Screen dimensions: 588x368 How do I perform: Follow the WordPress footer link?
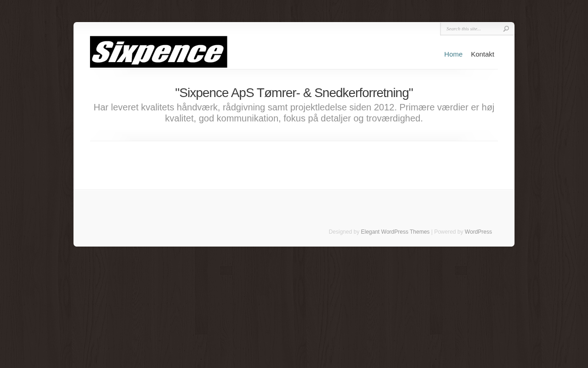(x=478, y=232)
